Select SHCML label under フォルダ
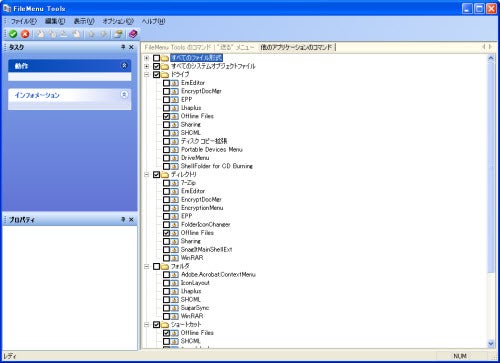This screenshot has height=363, width=500. click(x=191, y=300)
